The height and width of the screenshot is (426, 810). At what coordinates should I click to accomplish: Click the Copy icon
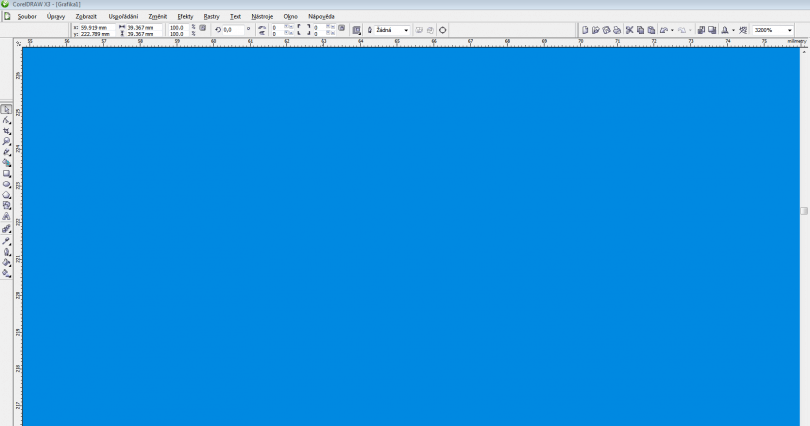coord(641,30)
